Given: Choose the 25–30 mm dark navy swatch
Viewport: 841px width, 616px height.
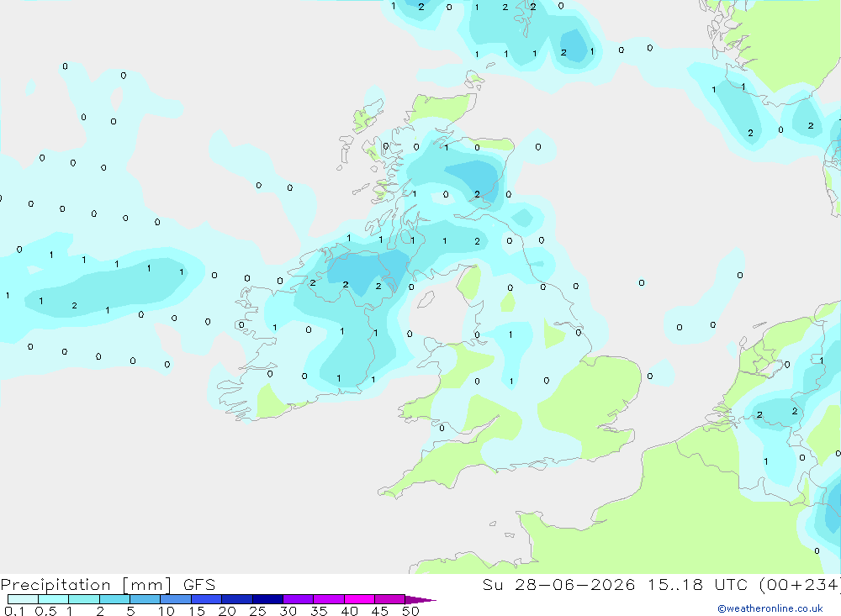Looking at the screenshot, I should [267, 599].
